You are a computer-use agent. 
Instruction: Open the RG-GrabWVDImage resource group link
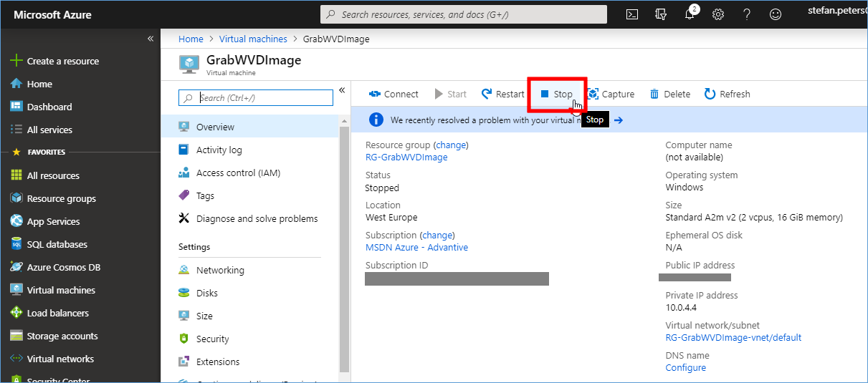click(x=406, y=157)
